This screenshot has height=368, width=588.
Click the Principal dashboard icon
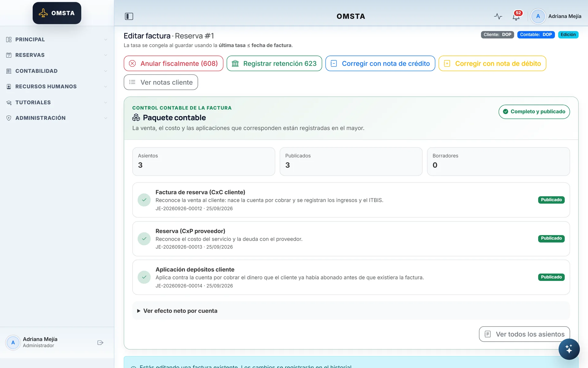[x=9, y=40]
